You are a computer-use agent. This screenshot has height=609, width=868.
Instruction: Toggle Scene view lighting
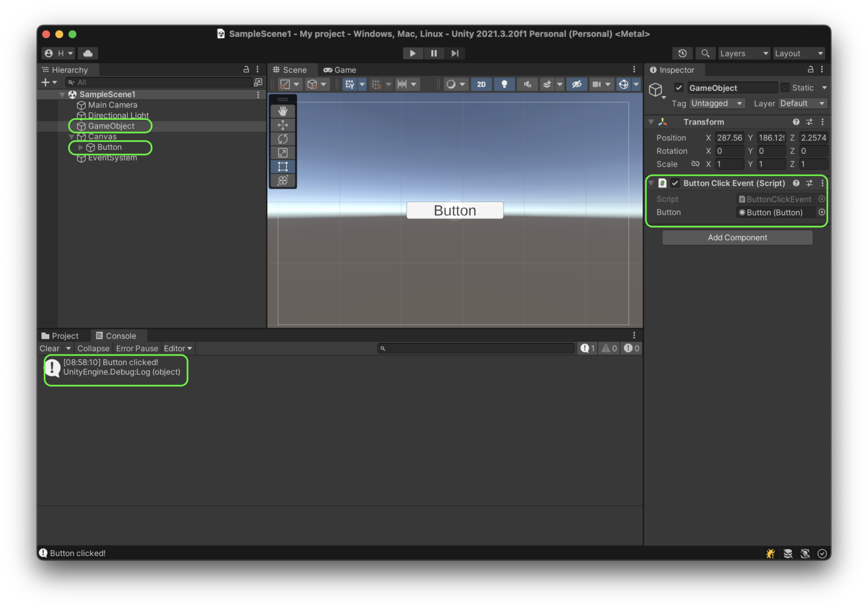[504, 84]
